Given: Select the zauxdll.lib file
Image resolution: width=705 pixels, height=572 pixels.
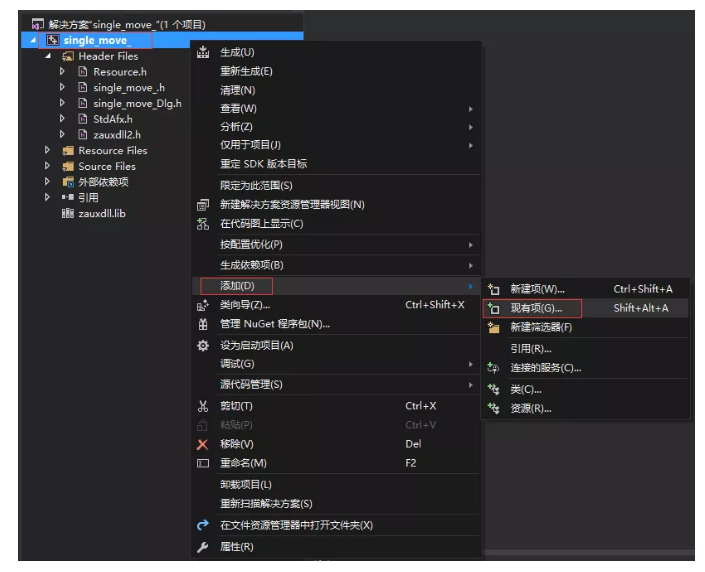Looking at the screenshot, I should coord(102,213).
